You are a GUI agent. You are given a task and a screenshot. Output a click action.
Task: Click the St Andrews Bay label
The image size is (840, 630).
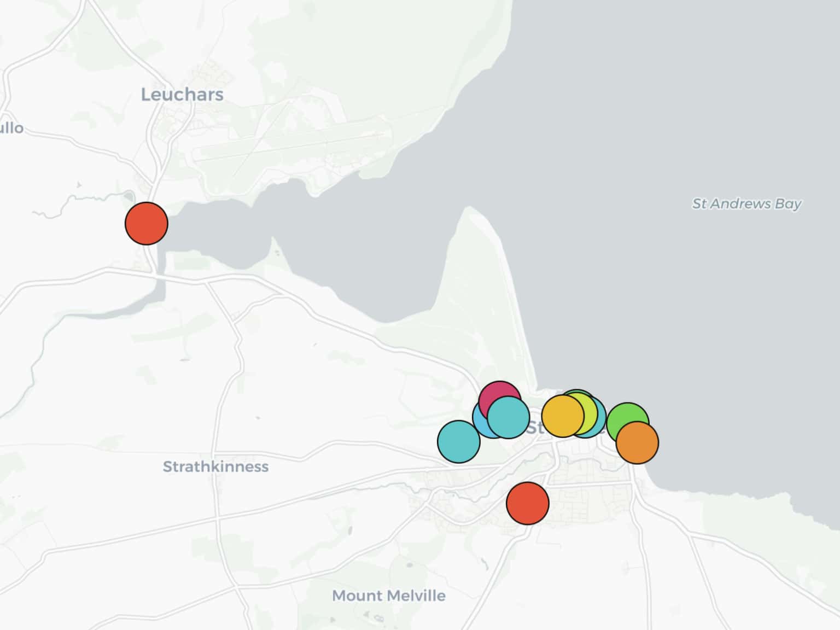click(x=746, y=204)
